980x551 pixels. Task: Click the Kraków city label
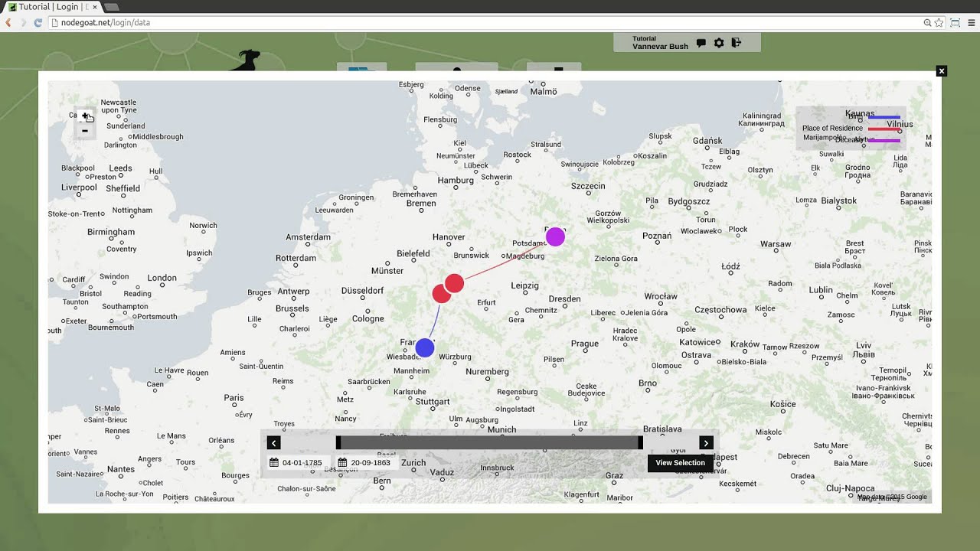(745, 344)
